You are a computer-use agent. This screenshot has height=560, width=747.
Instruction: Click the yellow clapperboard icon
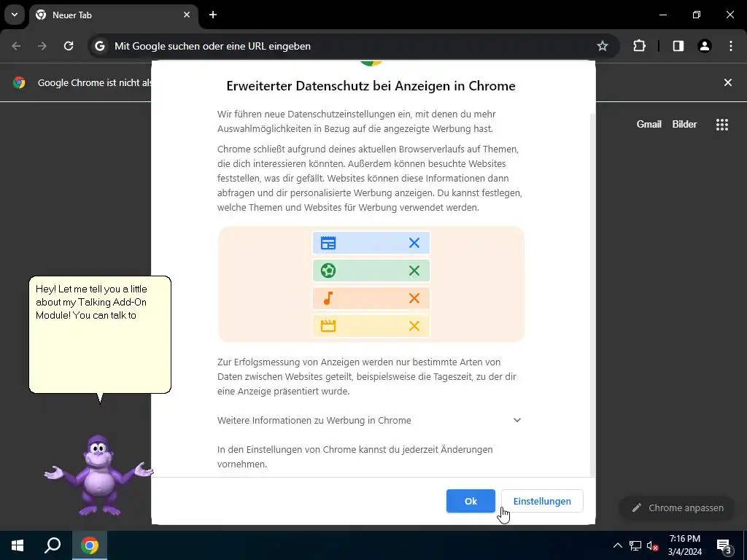coord(328,326)
